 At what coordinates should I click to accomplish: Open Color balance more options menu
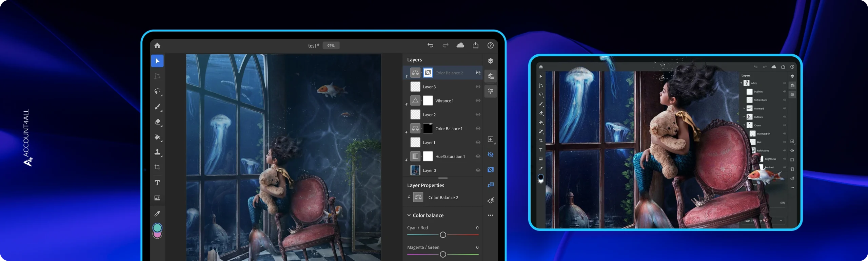pyautogui.click(x=490, y=216)
